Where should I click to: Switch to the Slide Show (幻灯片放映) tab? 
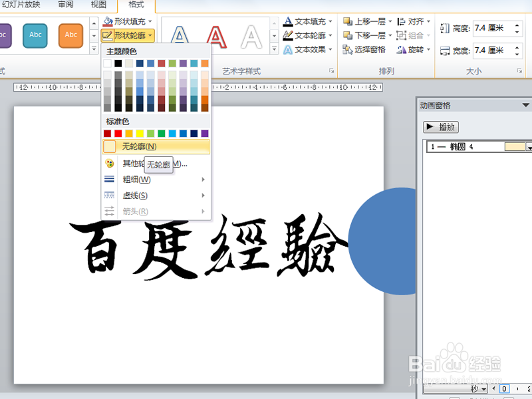21,5
